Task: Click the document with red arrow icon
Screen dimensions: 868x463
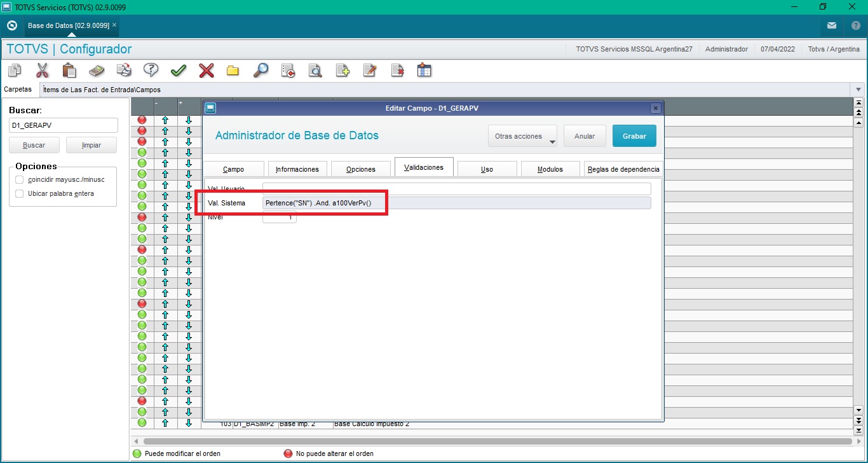Action: [x=288, y=70]
